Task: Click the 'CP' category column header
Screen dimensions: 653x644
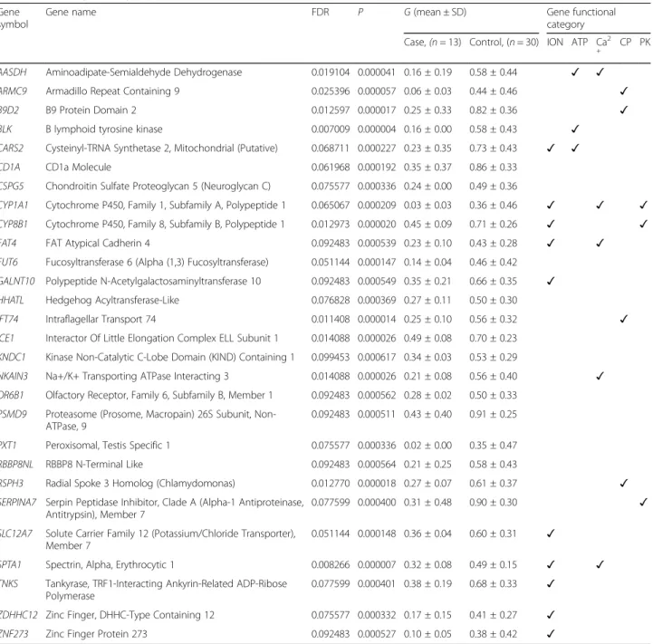Action: (625, 43)
